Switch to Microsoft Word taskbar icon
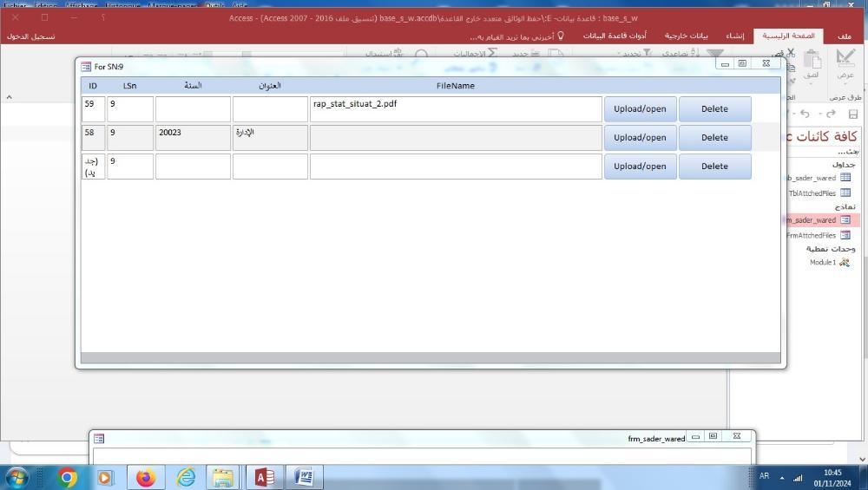The width and height of the screenshot is (868, 490). click(x=304, y=477)
